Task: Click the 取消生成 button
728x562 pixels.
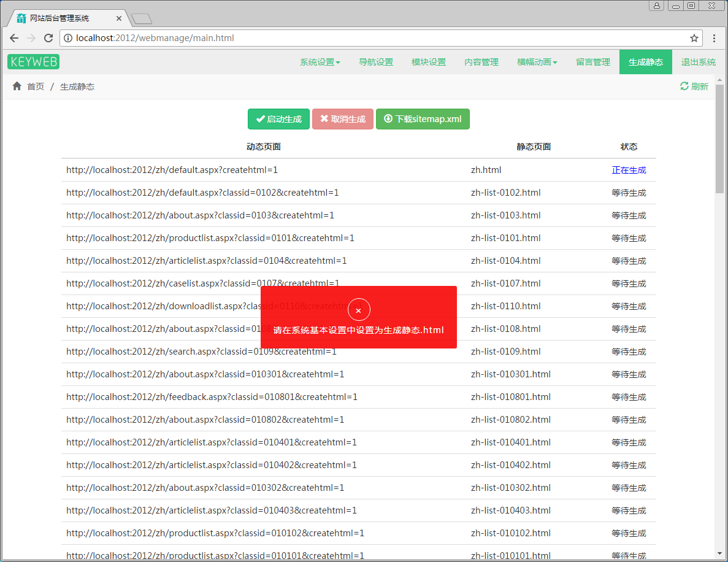Action: point(343,119)
